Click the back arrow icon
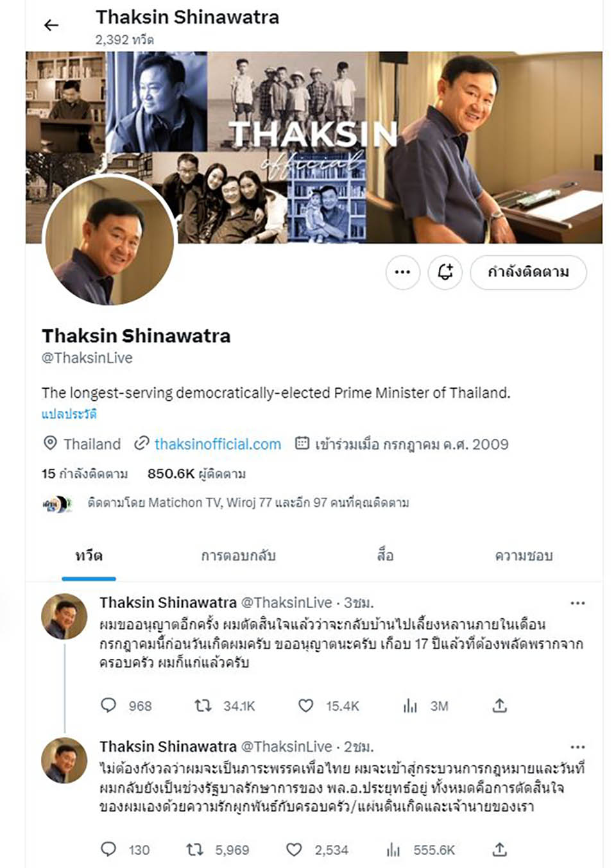Screen dimensions: 616x868 pos(51,26)
